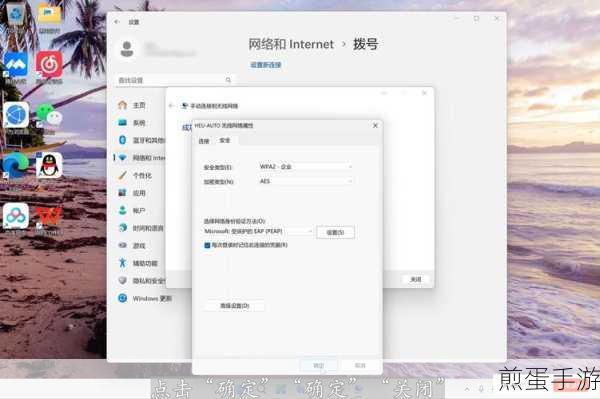This screenshot has width=600, height=399.
Task: Click 网络和 Internet breadcrumb heading
Action: pos(291,44)
